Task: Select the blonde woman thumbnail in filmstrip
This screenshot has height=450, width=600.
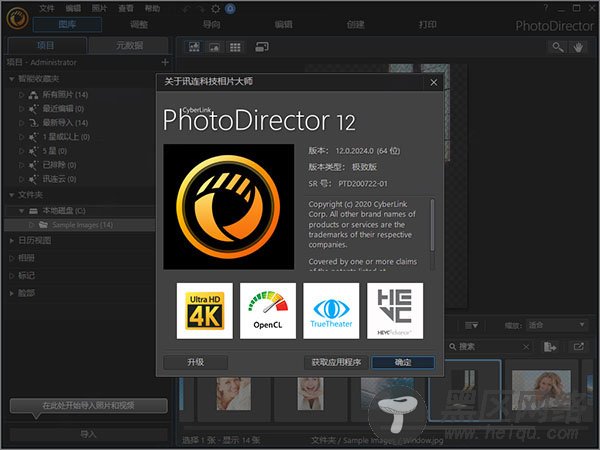Action: tap(541, 390)
